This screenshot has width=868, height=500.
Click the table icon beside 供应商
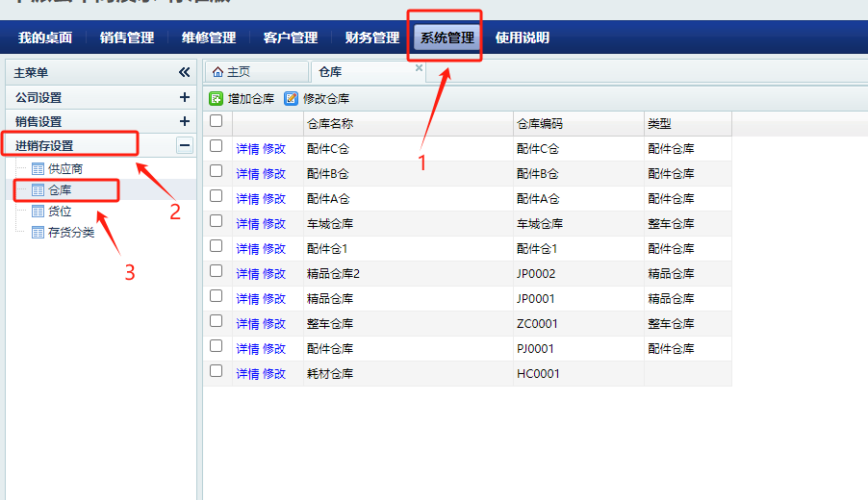point(38,169)
